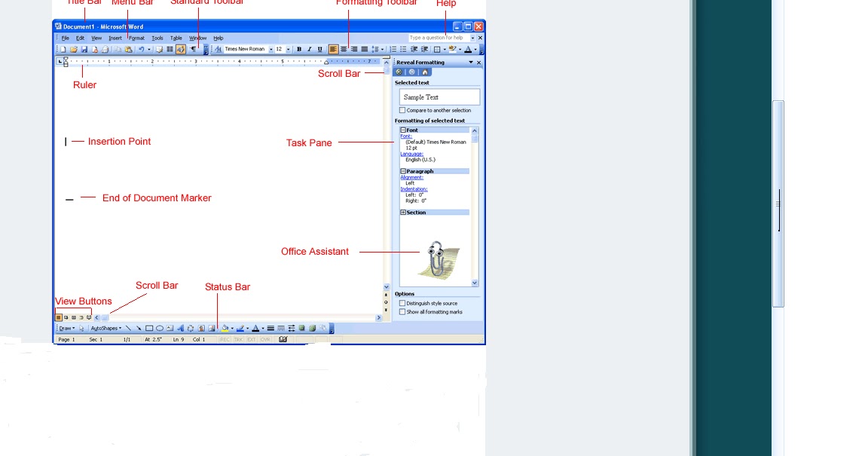Open the Line Spacing dropdown arrow
The image size is (868, 456).
[382, 49]
